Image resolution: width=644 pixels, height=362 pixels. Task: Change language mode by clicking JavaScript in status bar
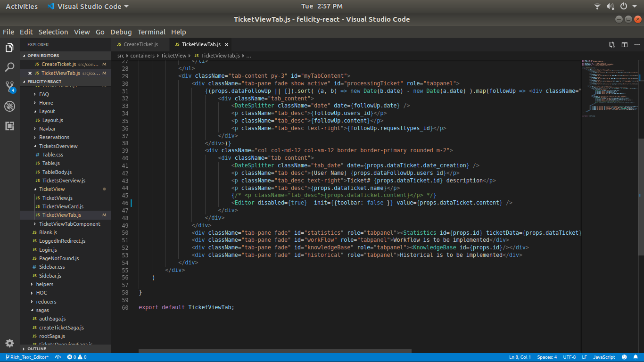coord(603,357)
